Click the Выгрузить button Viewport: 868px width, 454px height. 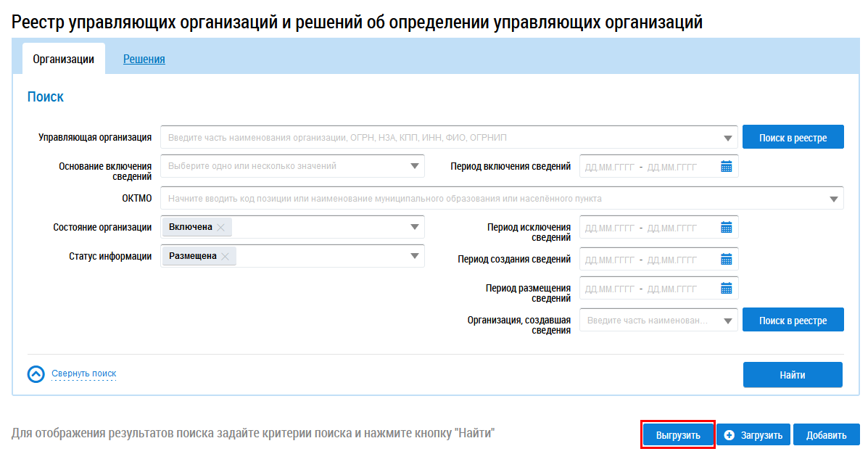click(x=678, y=434)
